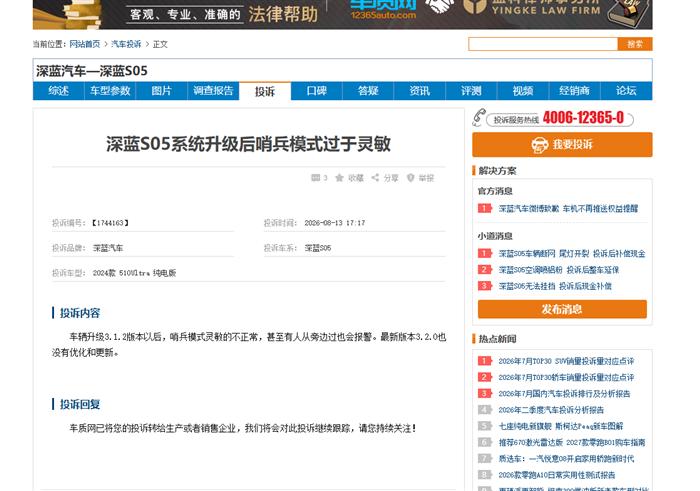
Task: Open the 论坛 tab
Action: [x=626, y=91]
